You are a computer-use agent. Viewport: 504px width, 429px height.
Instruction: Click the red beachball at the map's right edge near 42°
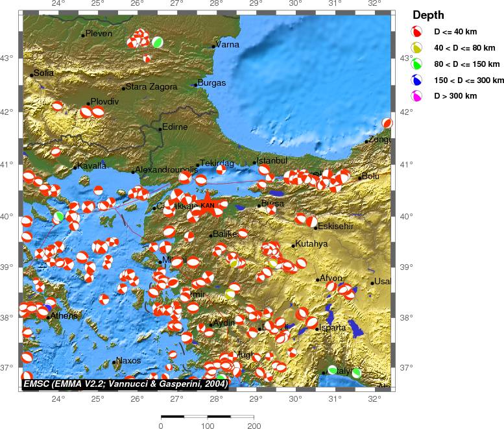click(387, 123)
